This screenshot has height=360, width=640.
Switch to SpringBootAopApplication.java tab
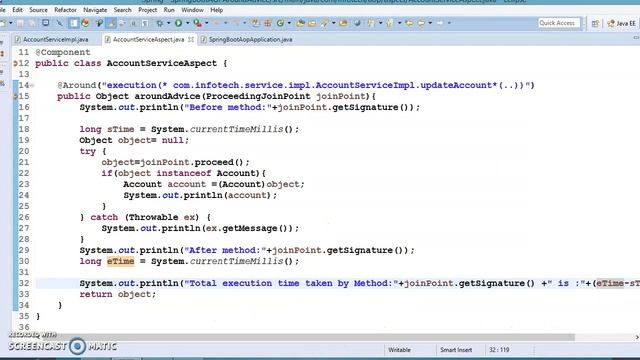point(247,40)
